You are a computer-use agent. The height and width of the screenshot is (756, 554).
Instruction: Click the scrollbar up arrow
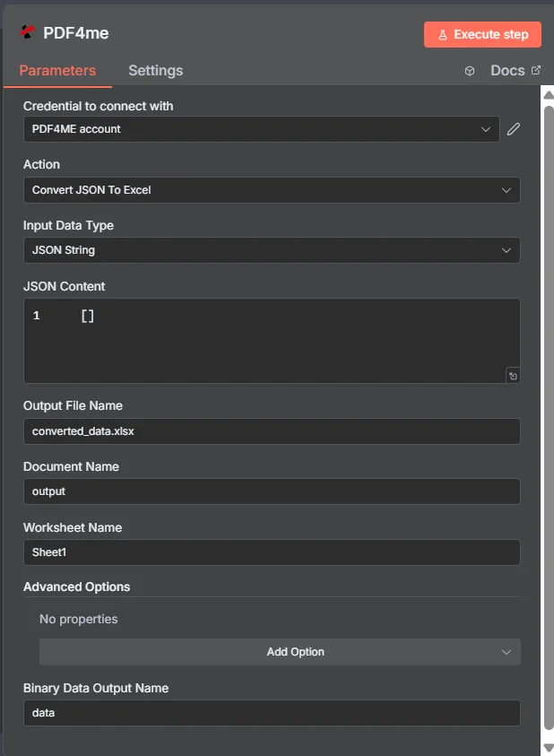point(549,95)
